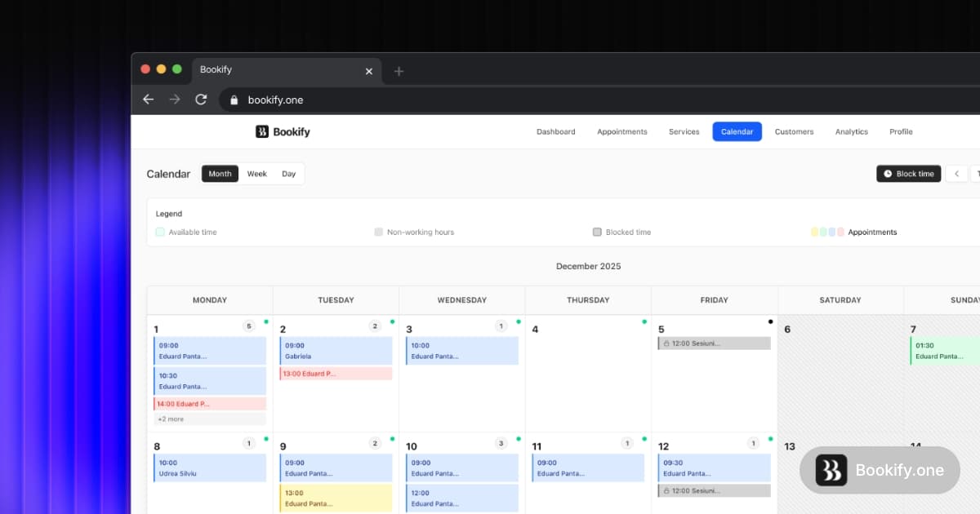This screenshot has height=514, width=980.
Task: Toggle the Non-working hours legend checkbox
Action: 379,232
